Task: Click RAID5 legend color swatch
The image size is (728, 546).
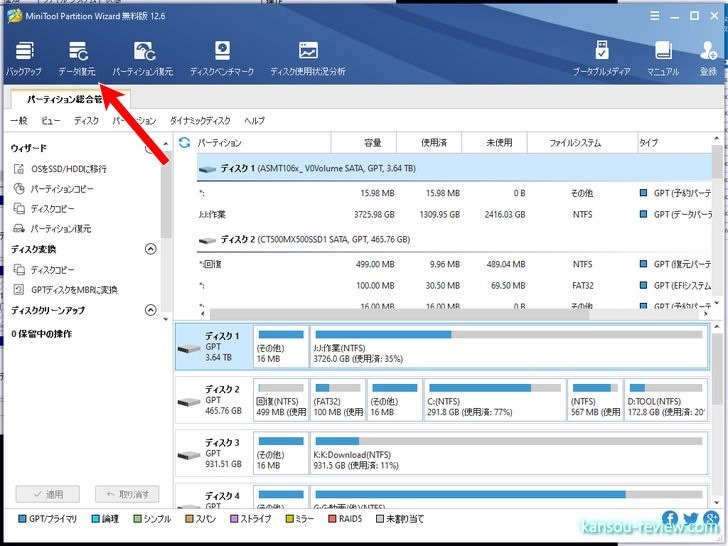Action: click(x=332, y=519)
